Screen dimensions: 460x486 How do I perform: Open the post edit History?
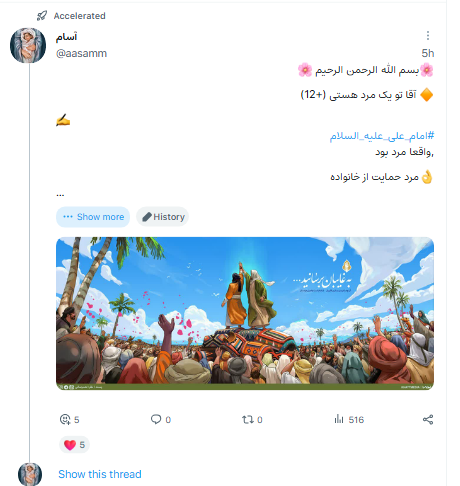pyautogui.click(x=163, y=217)
